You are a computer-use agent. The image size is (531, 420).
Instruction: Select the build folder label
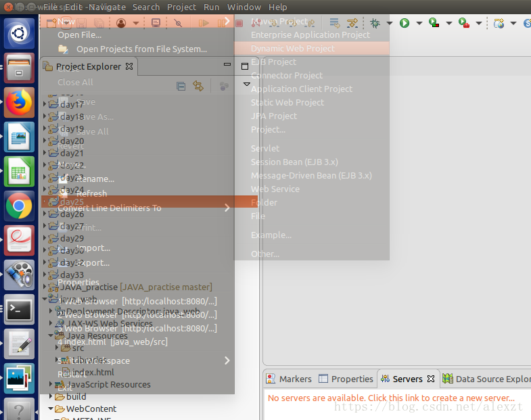click(x=76, y=396)
